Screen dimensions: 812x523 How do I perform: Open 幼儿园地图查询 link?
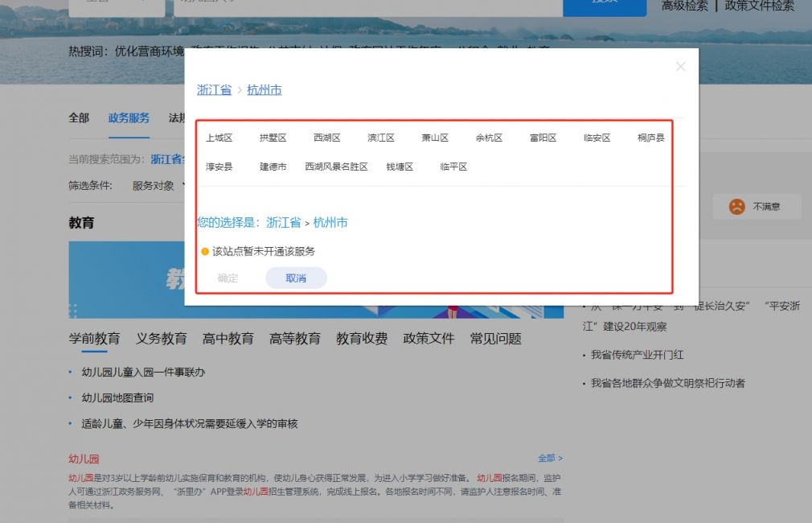point(117,398)
